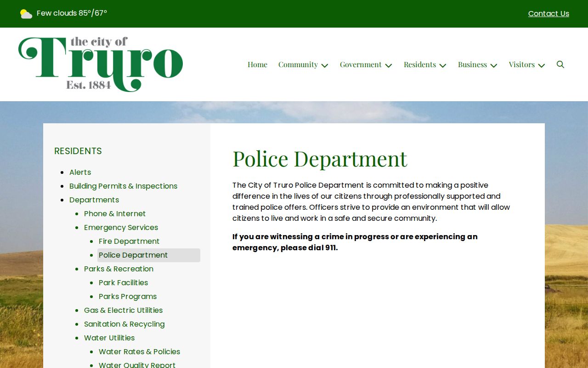Open the Business nav item
Viewport: 588px width, 368px height.
click(472, 64)
